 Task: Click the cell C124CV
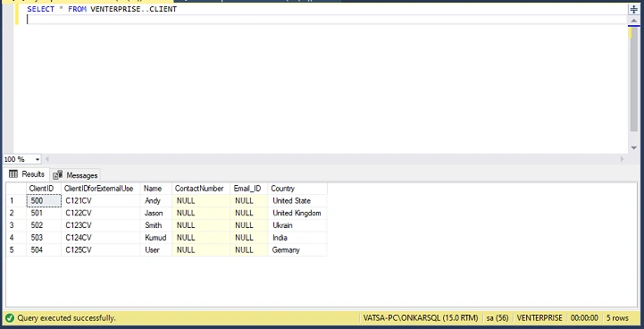pyautogui.click(x=101, y=238)
